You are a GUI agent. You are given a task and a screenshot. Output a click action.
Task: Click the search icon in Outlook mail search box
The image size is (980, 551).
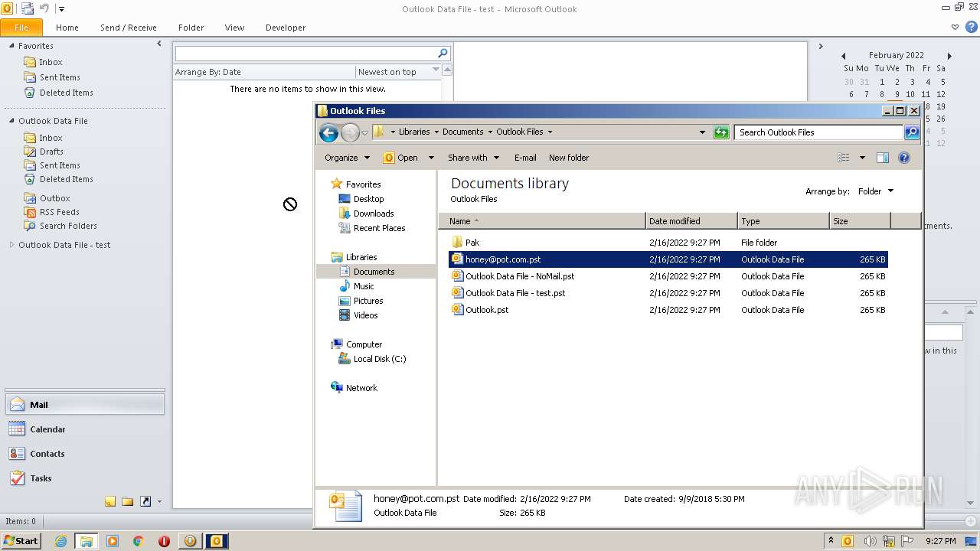[443, 53]
